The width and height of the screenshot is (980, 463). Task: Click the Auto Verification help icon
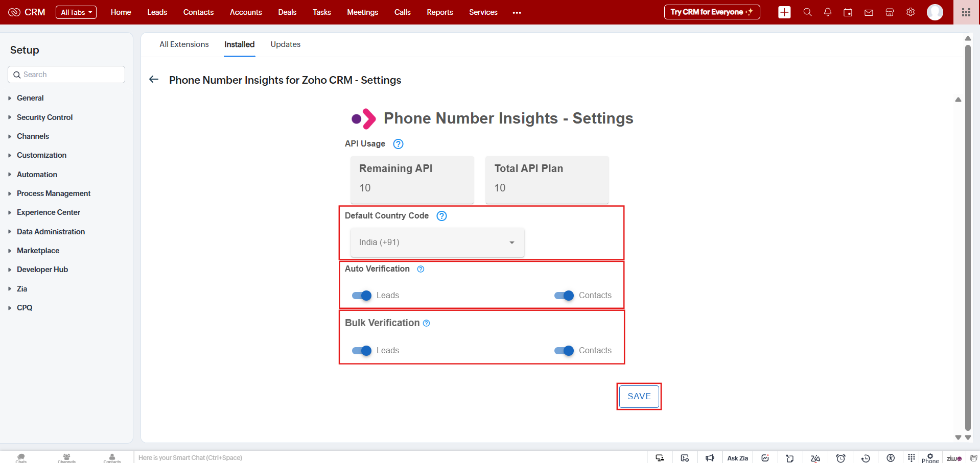pyautogui.click(x=421, y=269)
